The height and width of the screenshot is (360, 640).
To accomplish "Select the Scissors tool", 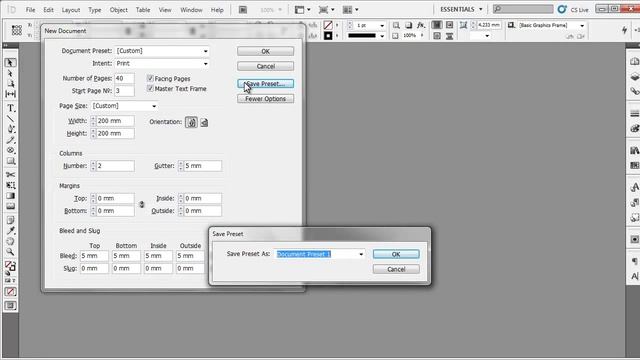I will pyautogui.click(x=11, y=175).
